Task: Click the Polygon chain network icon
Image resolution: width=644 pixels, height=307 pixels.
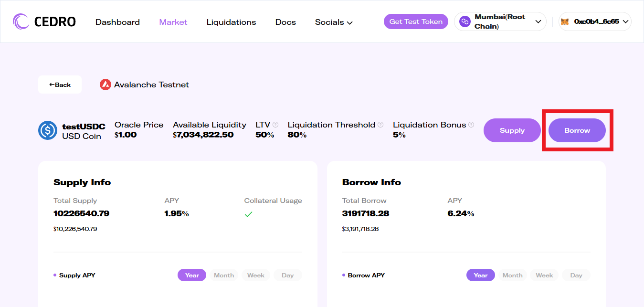Action: [x=465, y=21]
